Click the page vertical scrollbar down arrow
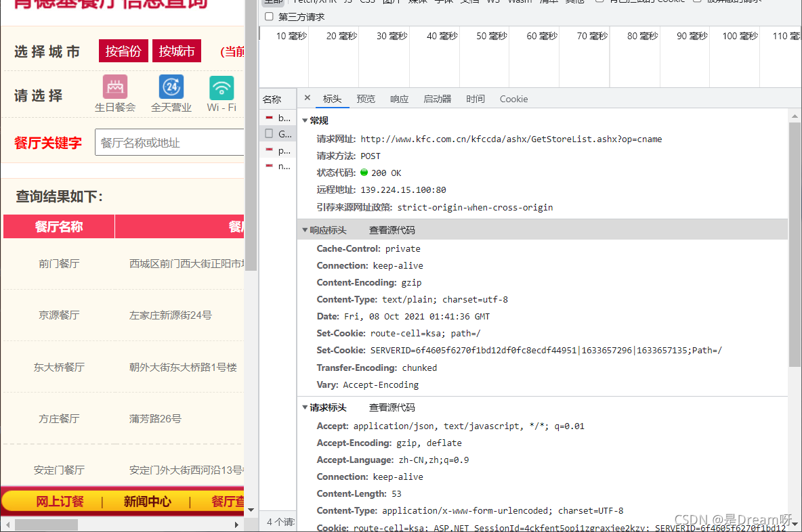Screen dimensions: 802x532 click(251, 510)
